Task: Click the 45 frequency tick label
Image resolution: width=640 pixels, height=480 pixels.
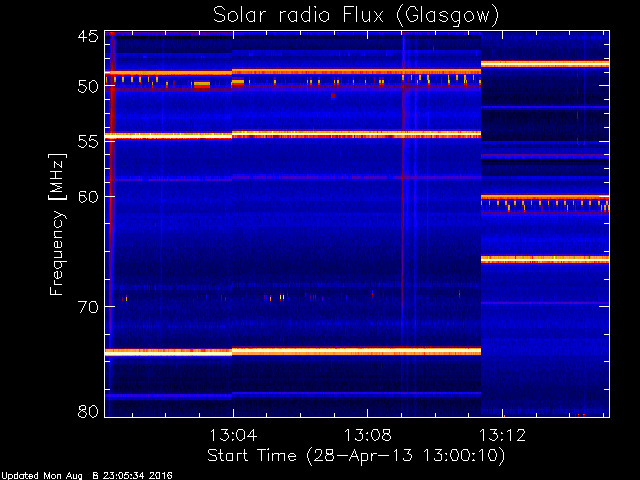Action: tap(88, 36)
